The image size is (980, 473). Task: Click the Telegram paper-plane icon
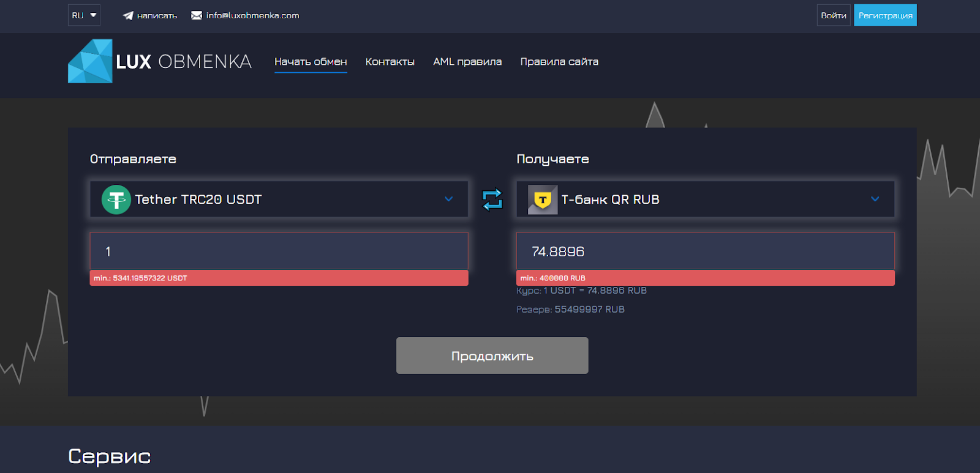click(x=128, y=15)
